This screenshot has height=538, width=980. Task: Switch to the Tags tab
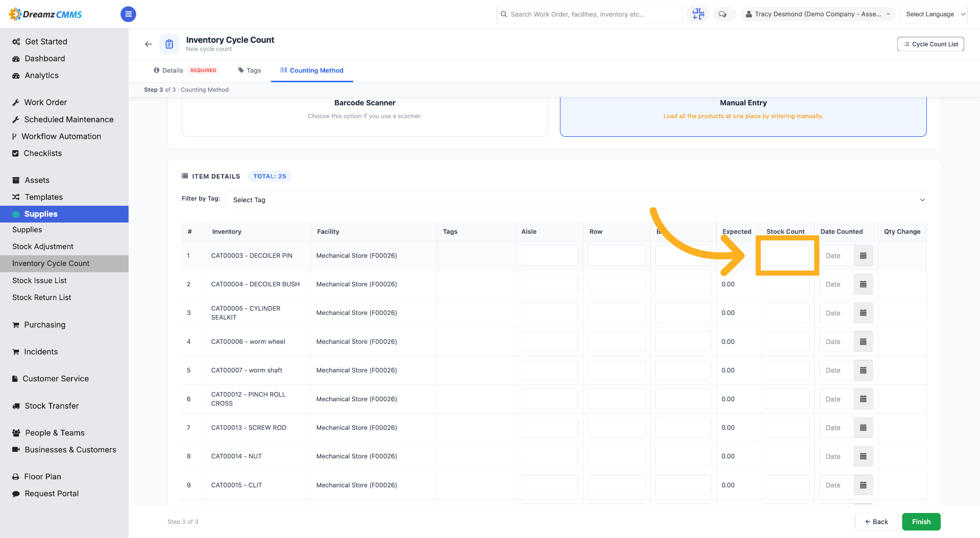(x=250, y=70)
